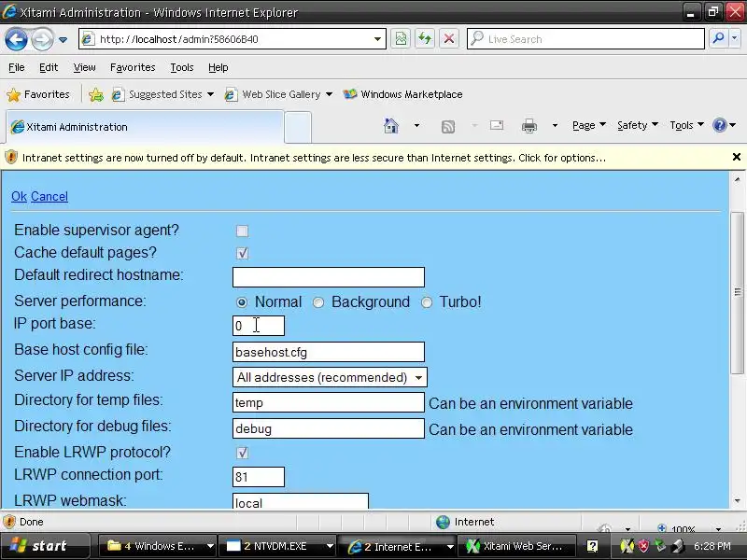This screenshot has height=560, width=747.
Task: Open the Edit menu
Action: click(x=49, y=67)
